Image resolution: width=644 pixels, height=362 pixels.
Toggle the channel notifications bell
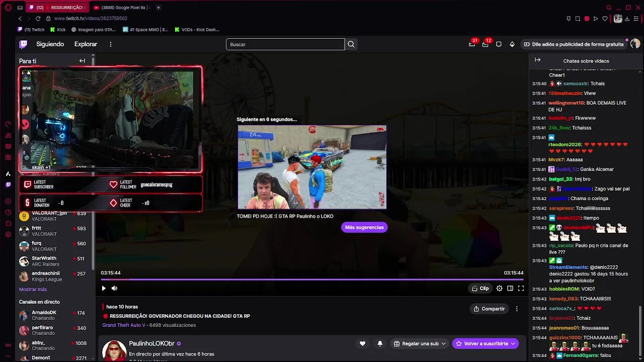click(380, 343)
